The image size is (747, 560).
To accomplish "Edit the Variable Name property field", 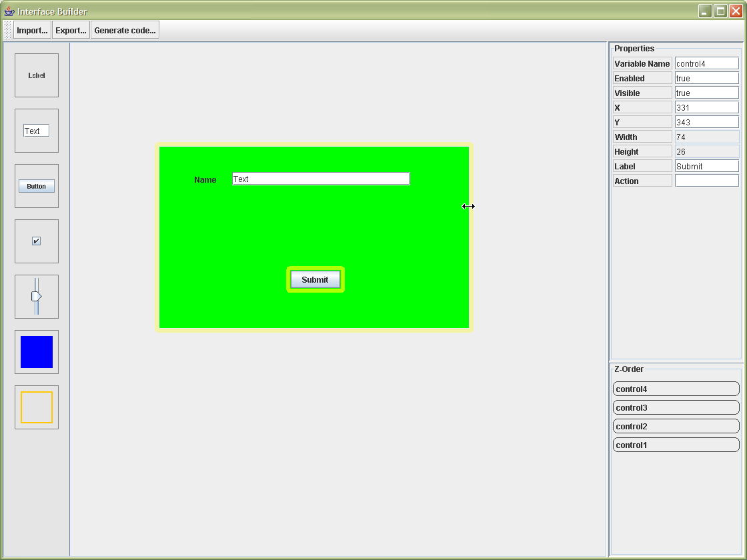I will 706,63.
